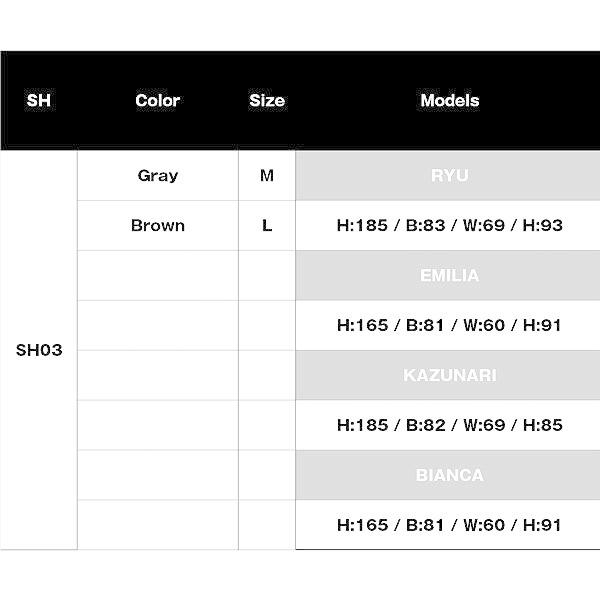Click the SH column header
This screenshot has width=600, height=600.
(38, 101)
